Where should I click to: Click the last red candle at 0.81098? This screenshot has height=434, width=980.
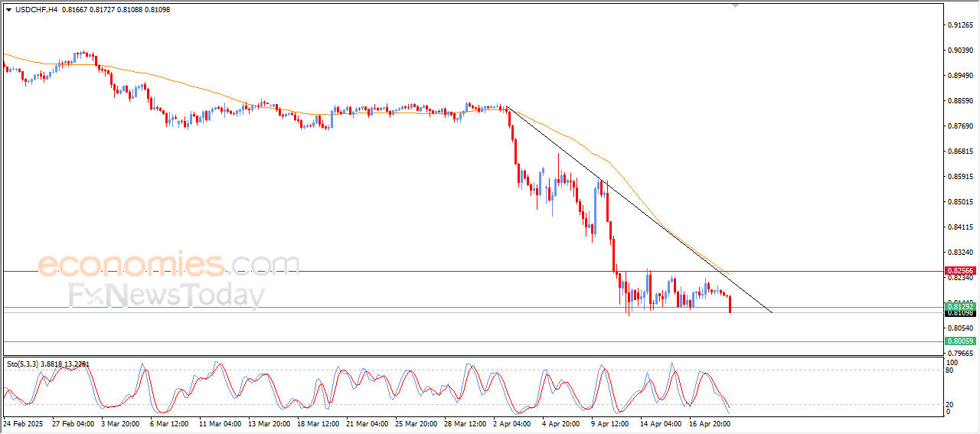tap(730, 304)
